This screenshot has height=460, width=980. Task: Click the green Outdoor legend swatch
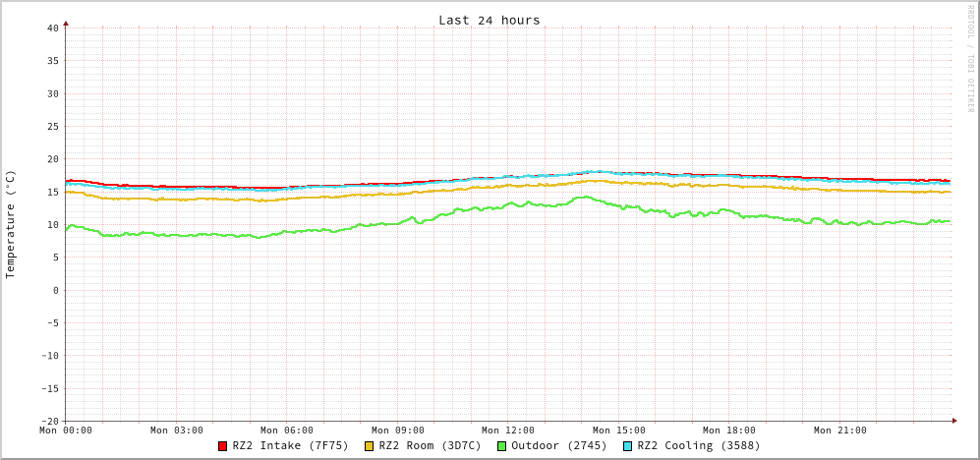[x=501, y=446]
